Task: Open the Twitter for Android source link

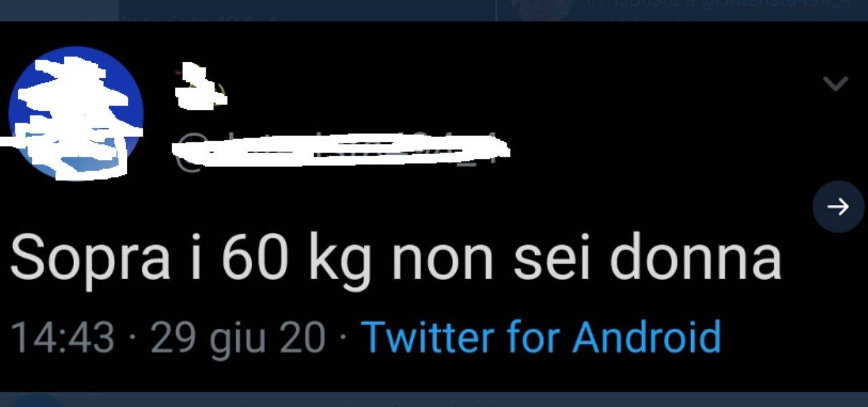Action: tap(540, 337)
